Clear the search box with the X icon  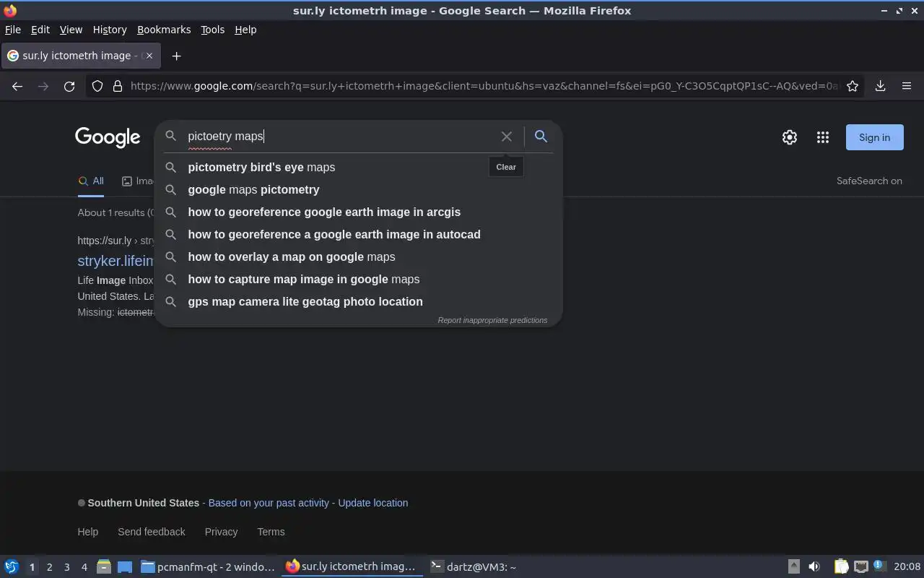(507, 137)
